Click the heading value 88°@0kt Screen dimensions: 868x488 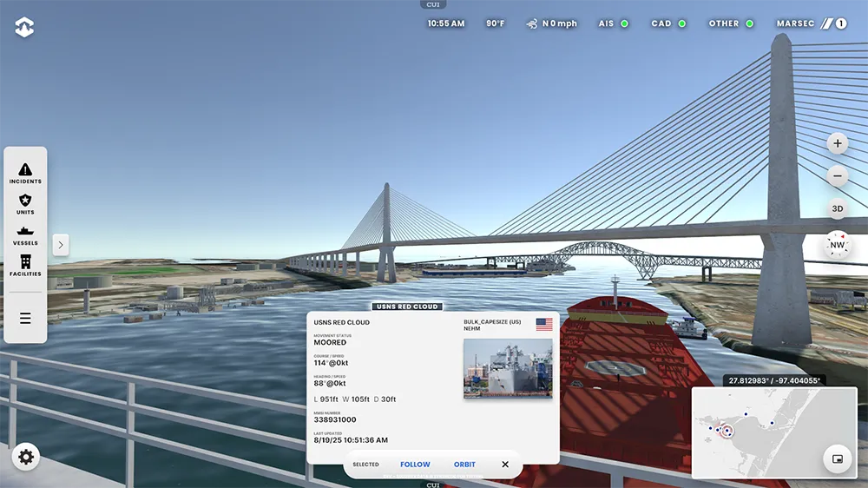point(330,383)
